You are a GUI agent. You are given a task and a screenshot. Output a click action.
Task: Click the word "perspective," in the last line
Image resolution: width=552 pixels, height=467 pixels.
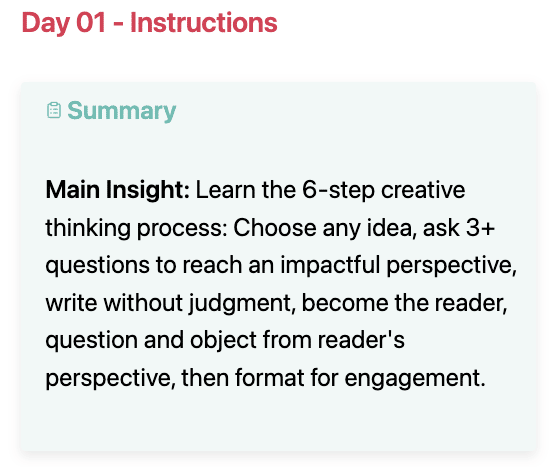tap(111, 379)
